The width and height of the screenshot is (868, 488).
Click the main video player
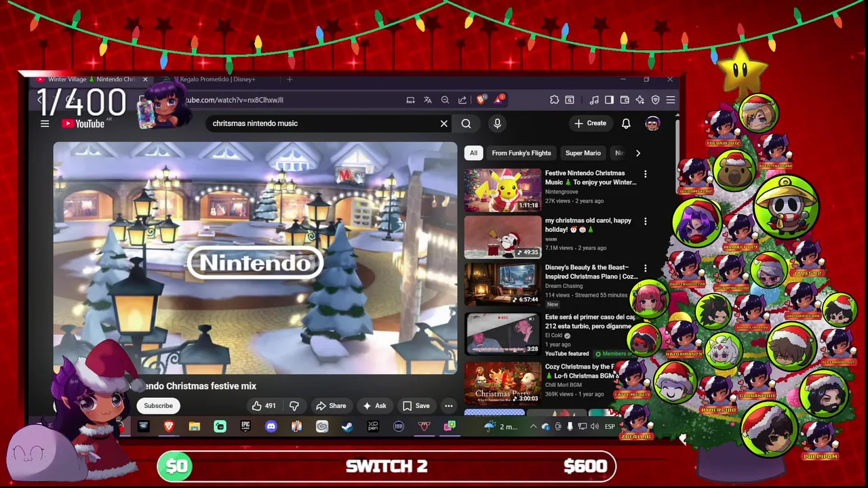[x=255, y=258]
